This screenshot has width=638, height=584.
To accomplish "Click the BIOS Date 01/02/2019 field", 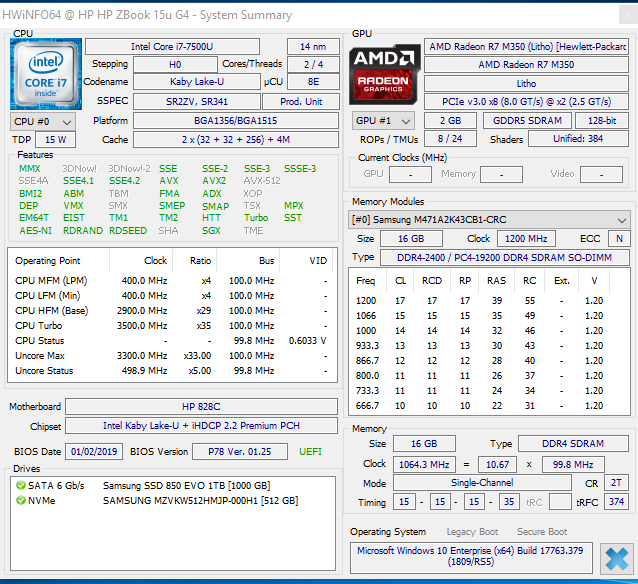I will [x=94, y=452].
